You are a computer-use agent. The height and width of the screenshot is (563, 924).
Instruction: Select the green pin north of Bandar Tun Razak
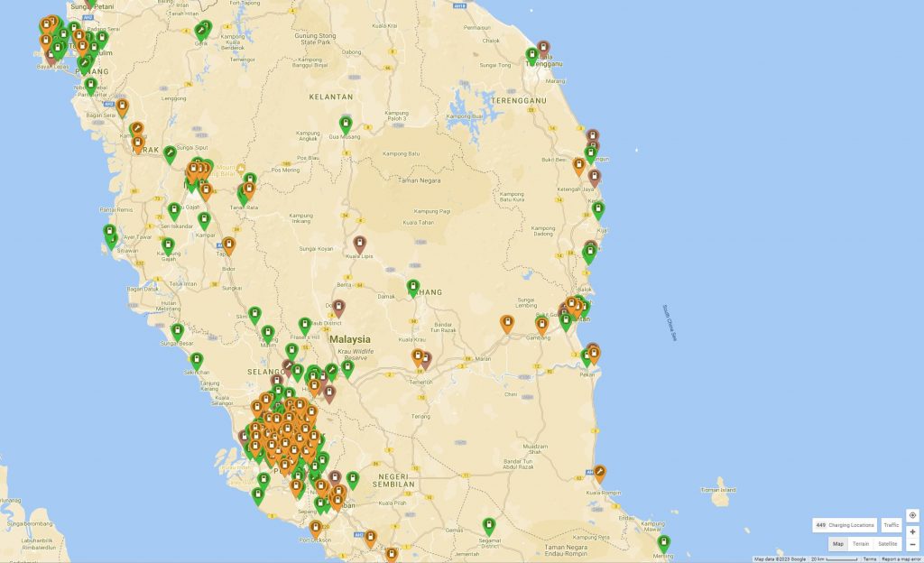(413, 287)
